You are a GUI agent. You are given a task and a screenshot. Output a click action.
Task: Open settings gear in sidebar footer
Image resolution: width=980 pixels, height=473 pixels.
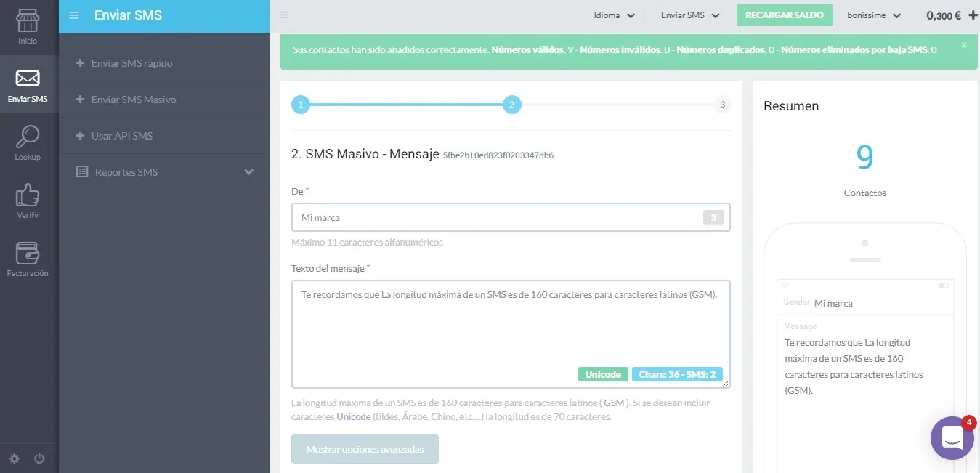pyautogui.click(x=15, y=458)
